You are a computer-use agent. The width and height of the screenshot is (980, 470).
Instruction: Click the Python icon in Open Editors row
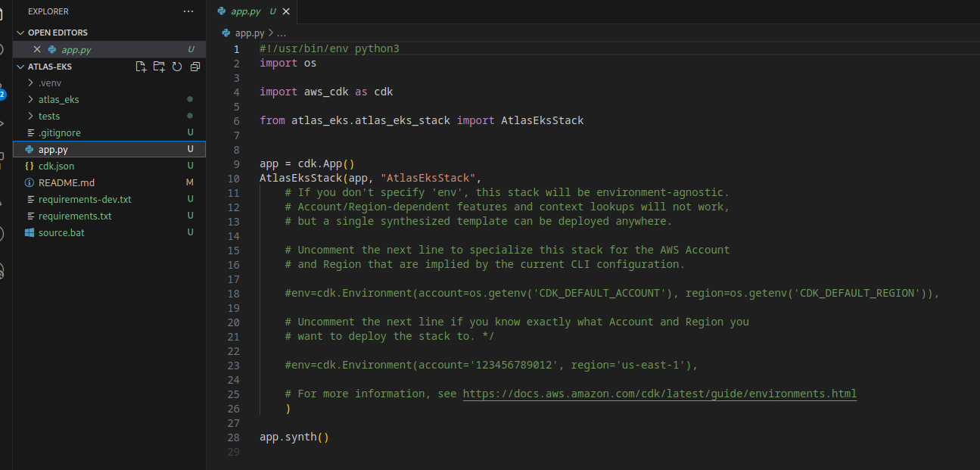tap(51, 49)
